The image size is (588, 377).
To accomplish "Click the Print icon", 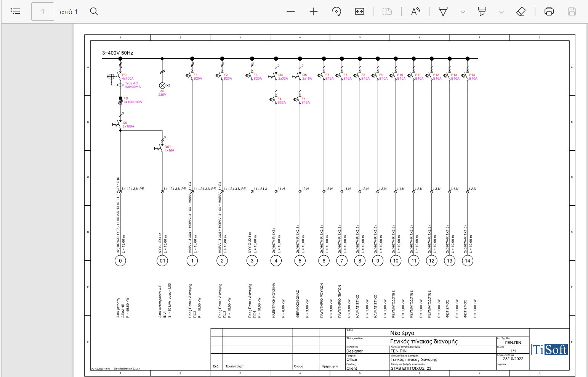I will [x=549, y=11].
